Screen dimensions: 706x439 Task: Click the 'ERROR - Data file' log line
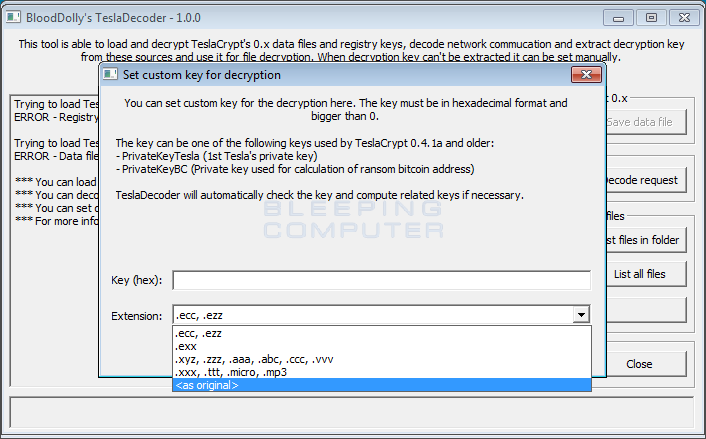click(x=56, y=156)
